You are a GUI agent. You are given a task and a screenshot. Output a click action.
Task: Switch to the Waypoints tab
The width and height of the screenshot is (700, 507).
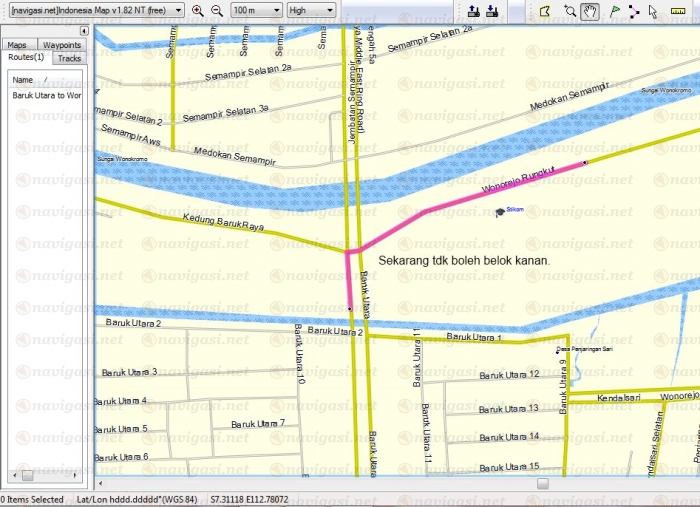62,45
